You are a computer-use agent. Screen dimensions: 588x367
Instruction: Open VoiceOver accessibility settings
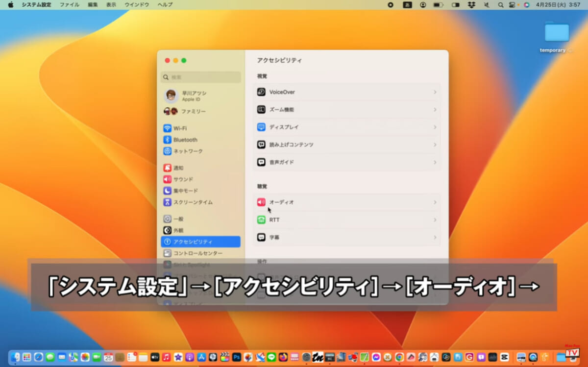(346, 92)
